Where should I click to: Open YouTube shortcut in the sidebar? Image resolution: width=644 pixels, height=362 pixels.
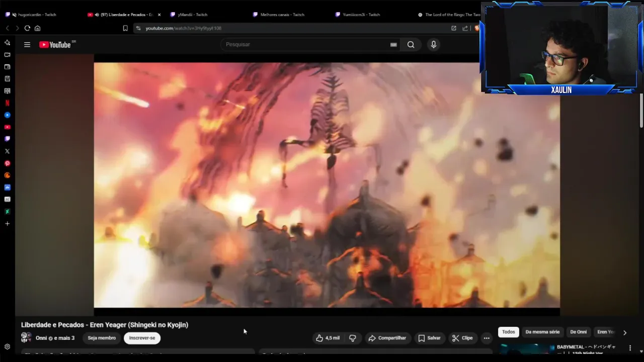click(7, 127)
